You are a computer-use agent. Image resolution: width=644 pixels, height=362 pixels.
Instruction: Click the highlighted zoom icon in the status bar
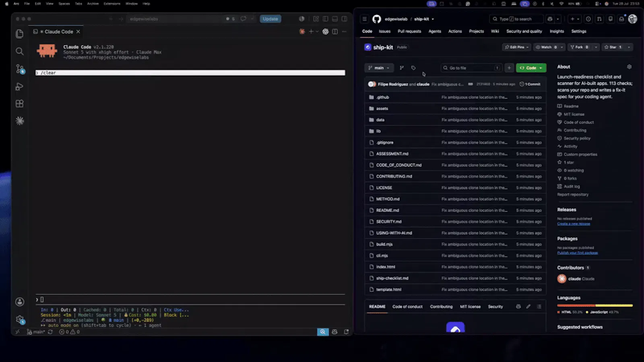point(323,332)
